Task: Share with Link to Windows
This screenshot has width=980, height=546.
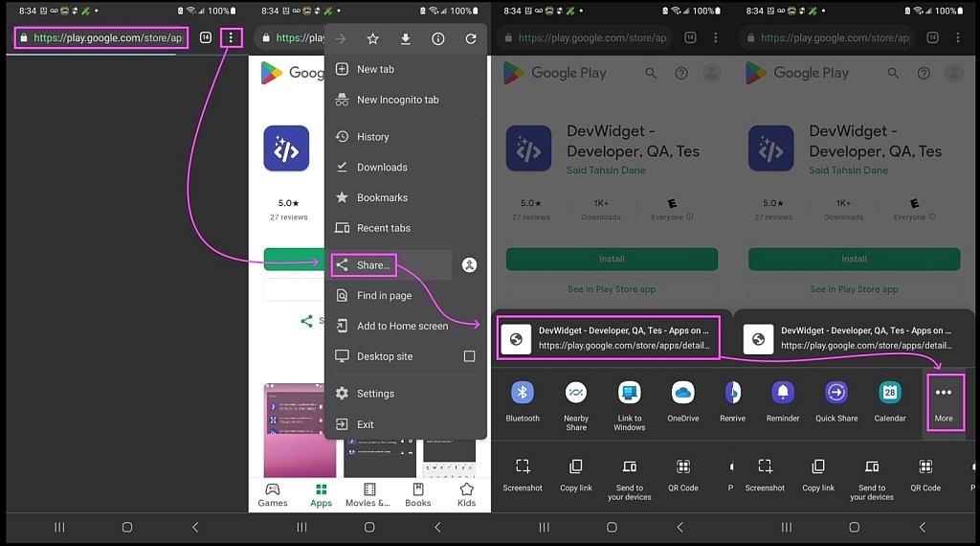Action: click(630, 406)
